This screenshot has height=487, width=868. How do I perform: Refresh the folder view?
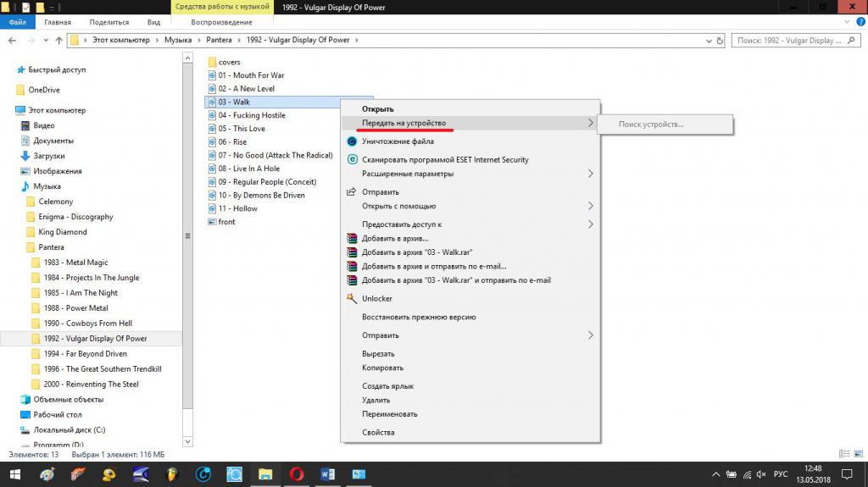pos(720,41)
